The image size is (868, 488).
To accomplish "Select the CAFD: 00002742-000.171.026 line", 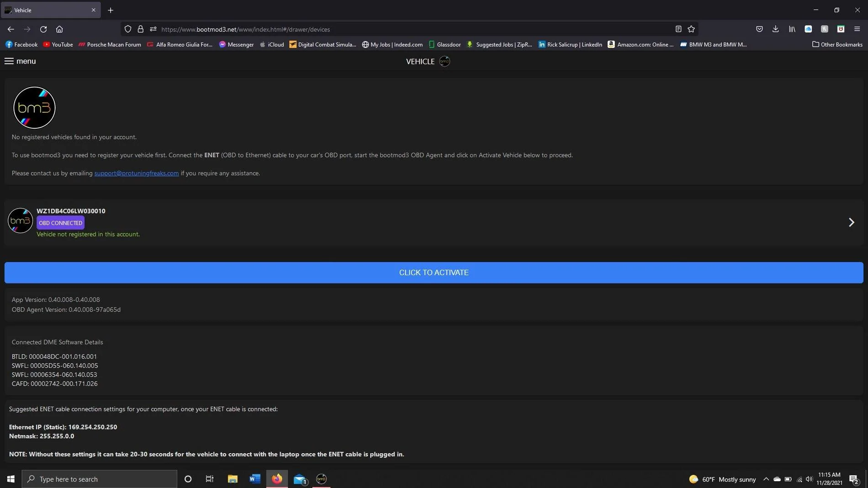I will (55, 384).
